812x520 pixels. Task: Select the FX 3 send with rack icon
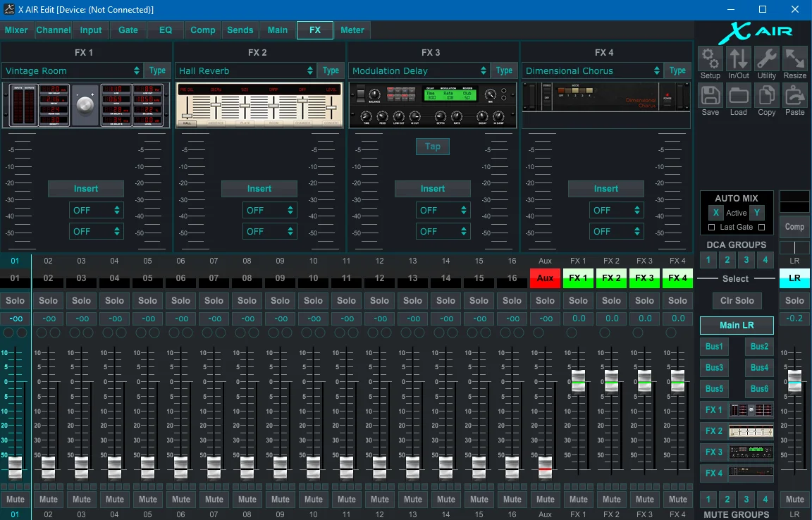737,452
